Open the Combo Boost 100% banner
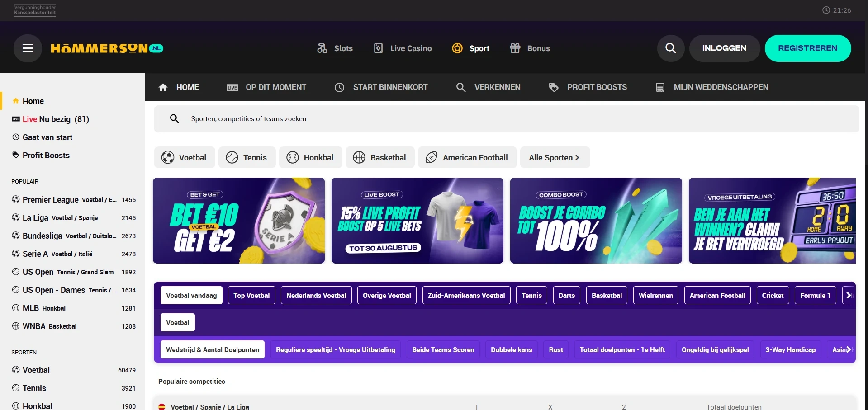868x410 pixels. [x=596, y=221]
